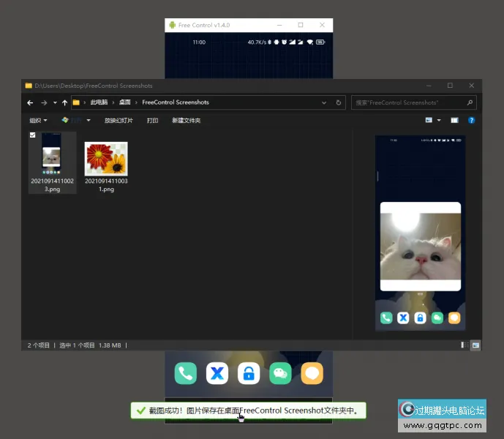This screenshot has width=504, height=439.
Task: Click file name 20210914110031.png
Action: [x=106, y=185]
